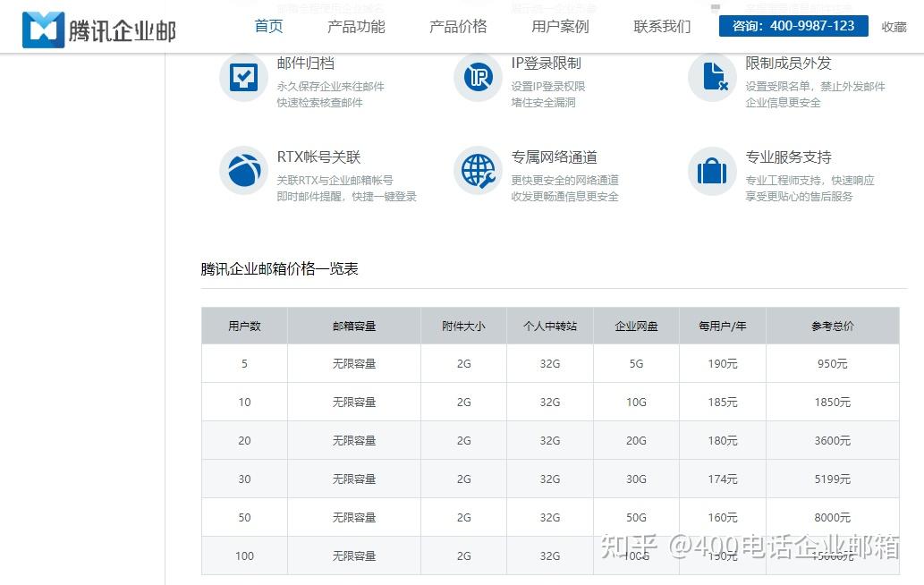Viewport: 924px width, 585px height.
Task: Click the 腾讯企业邮箱价格一览表 title
Action: tap(279, 268)
